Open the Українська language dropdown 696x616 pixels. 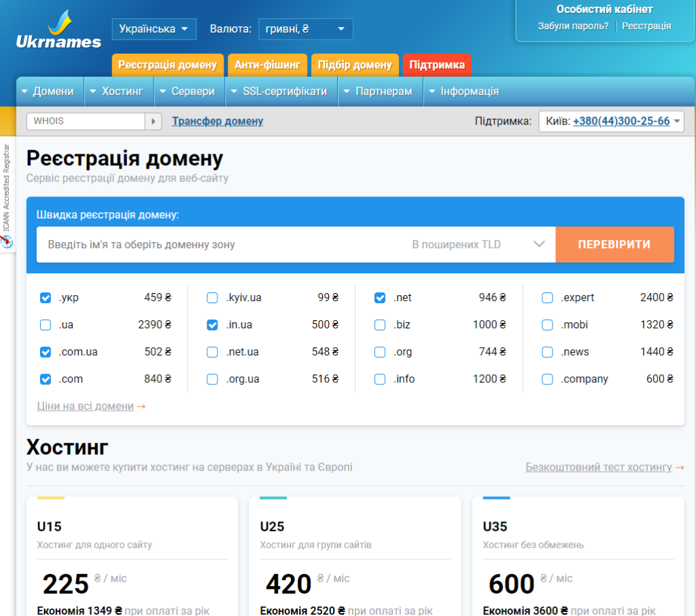point(154,29)
